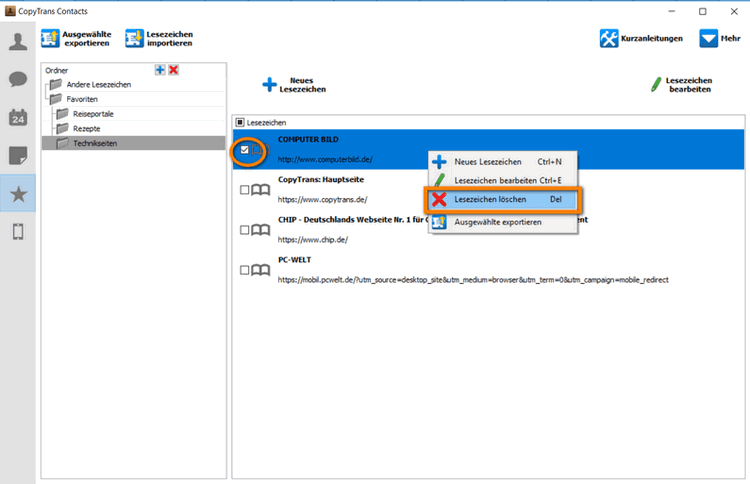Viewport: 750px width, 484px height.
Task: Click the book icon of CopyTrans: Hauptseite
Action: (261, 190)
